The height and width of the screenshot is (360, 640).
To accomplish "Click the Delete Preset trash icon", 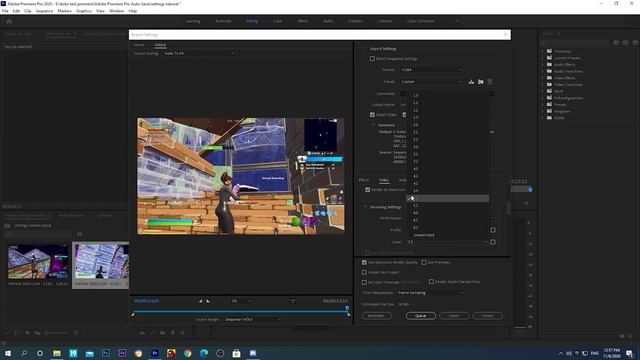I will [490, 82].
